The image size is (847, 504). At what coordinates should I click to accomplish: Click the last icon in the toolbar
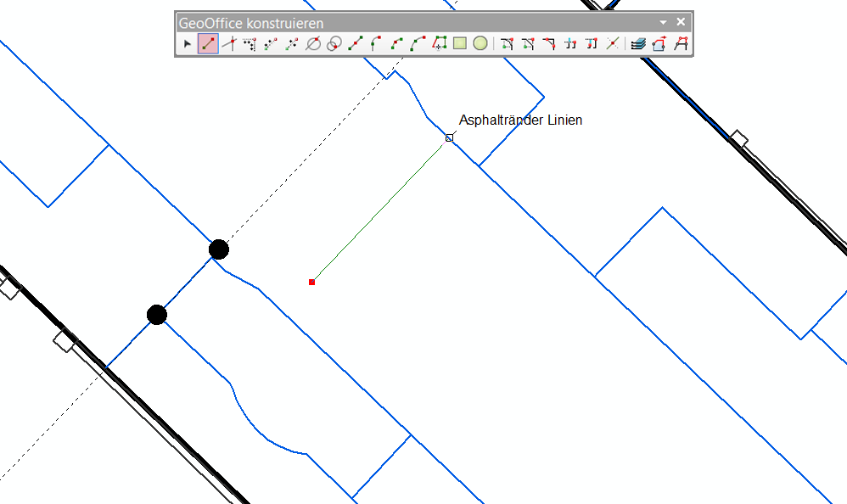coord(680,44)
